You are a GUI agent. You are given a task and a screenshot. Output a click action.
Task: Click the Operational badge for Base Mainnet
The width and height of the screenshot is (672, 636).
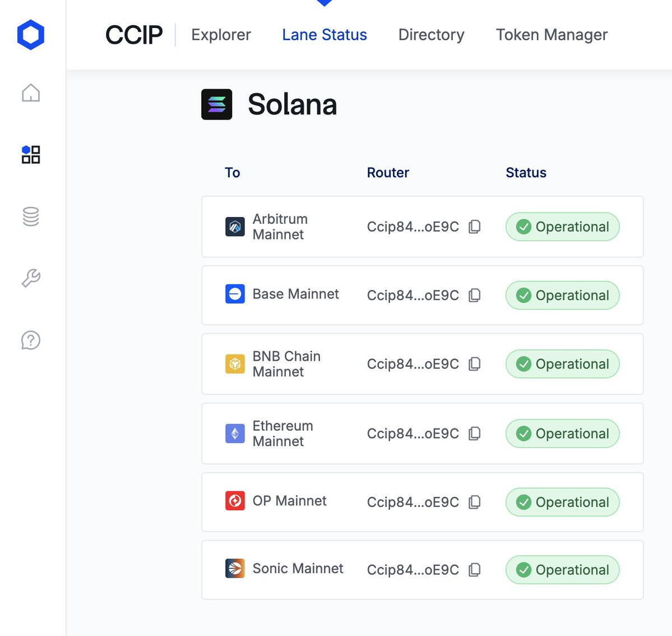click(562, 295)
